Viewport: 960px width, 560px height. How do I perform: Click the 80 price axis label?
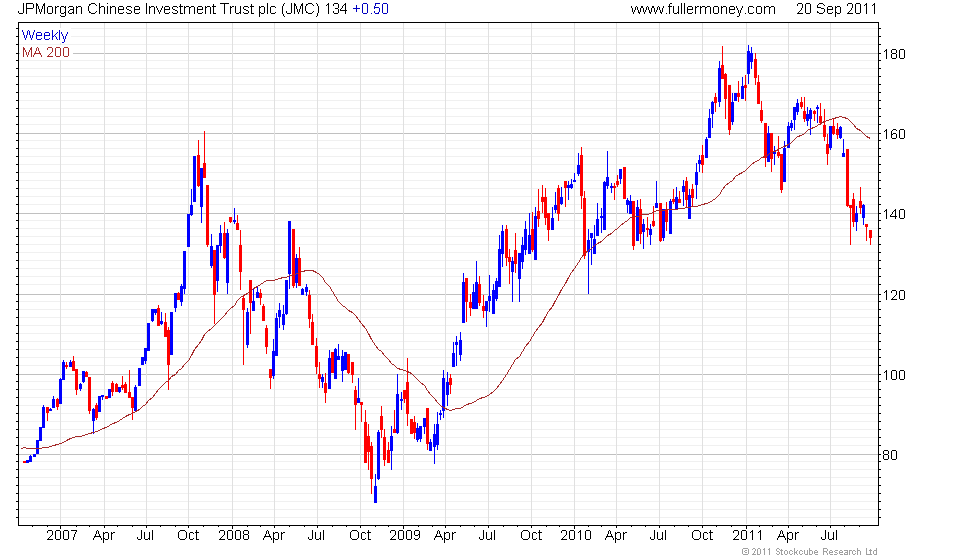click(x=890, y=455)
